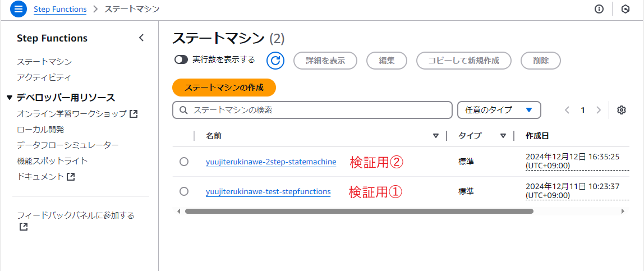
Task: Click the horizontal table scrollbar thumb
Action: click(359, 211)
